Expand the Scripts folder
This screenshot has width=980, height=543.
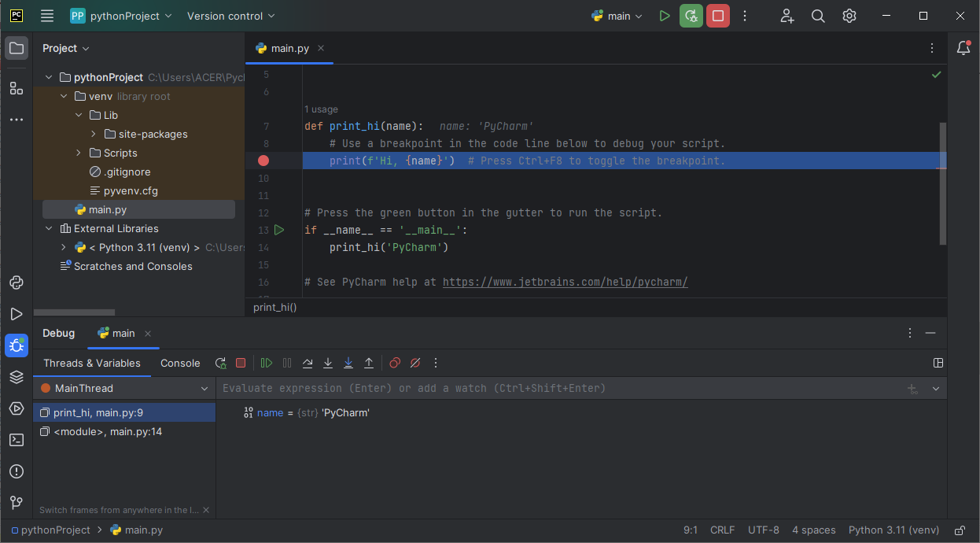[79, 153]
